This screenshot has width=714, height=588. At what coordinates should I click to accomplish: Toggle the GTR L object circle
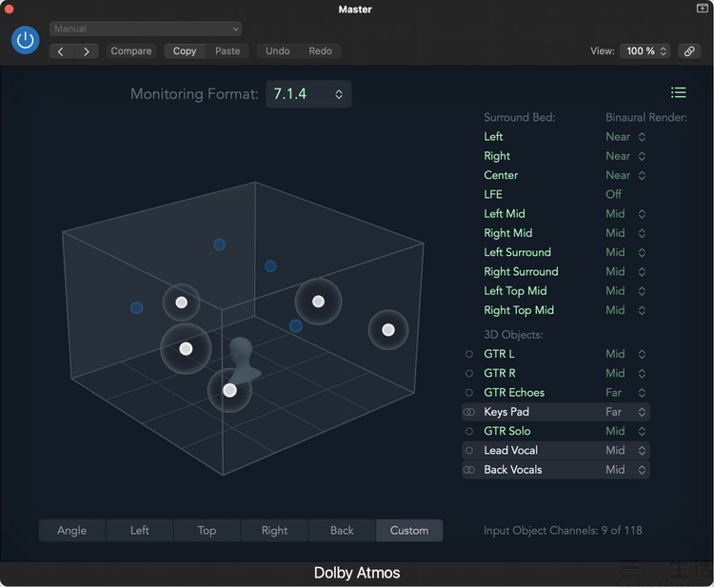[x=469, y=354]
